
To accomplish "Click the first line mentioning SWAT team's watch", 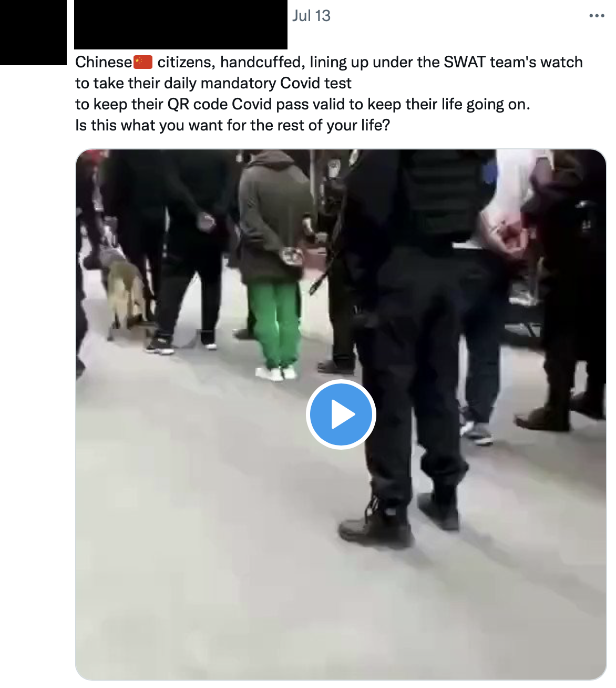I will click(x=329, y=62).
